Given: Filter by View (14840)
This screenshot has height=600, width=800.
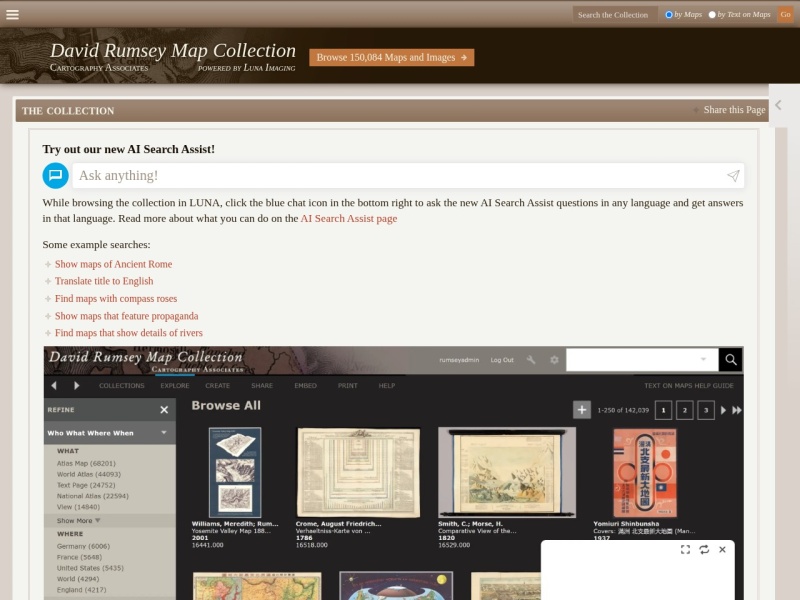Looking at the screenshot, I should tap(79, 507).
